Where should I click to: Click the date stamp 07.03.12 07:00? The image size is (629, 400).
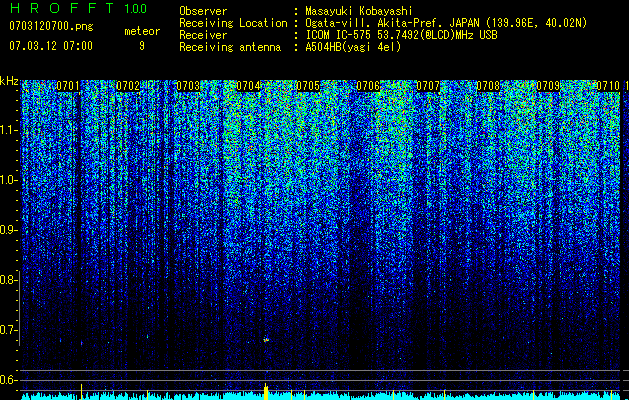pyautogui.click(x=51, y=46)
